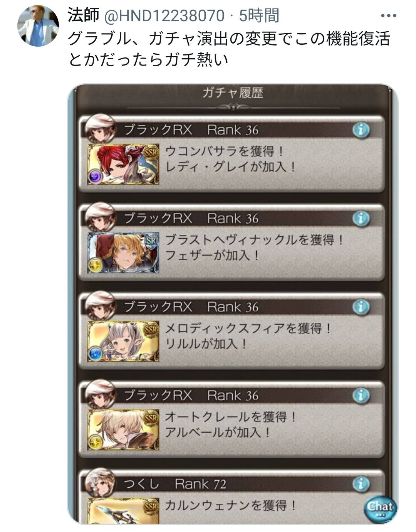Tap つくし player avatar icon
Screen dimensions: 416x532
(x=100, y=482)
